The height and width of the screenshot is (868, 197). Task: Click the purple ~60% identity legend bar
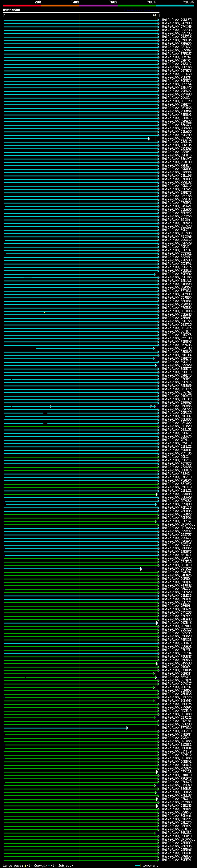(x=98, y=6)
